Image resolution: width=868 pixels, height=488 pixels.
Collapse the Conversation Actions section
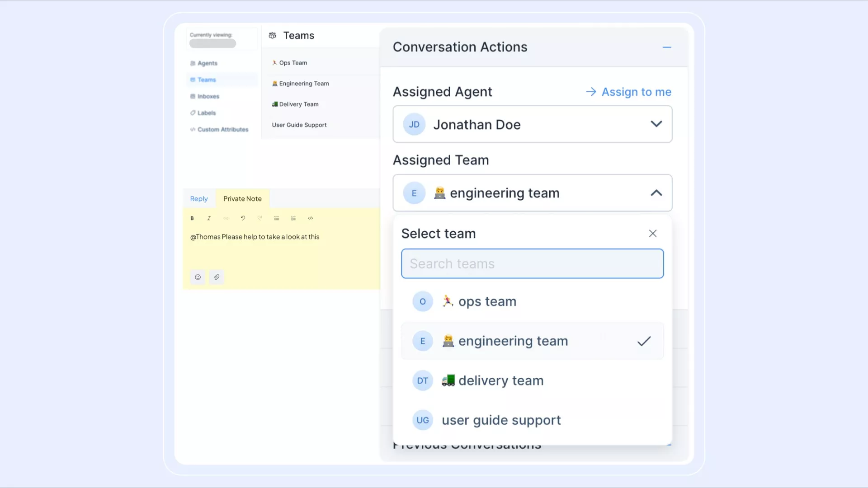point(666,47)
